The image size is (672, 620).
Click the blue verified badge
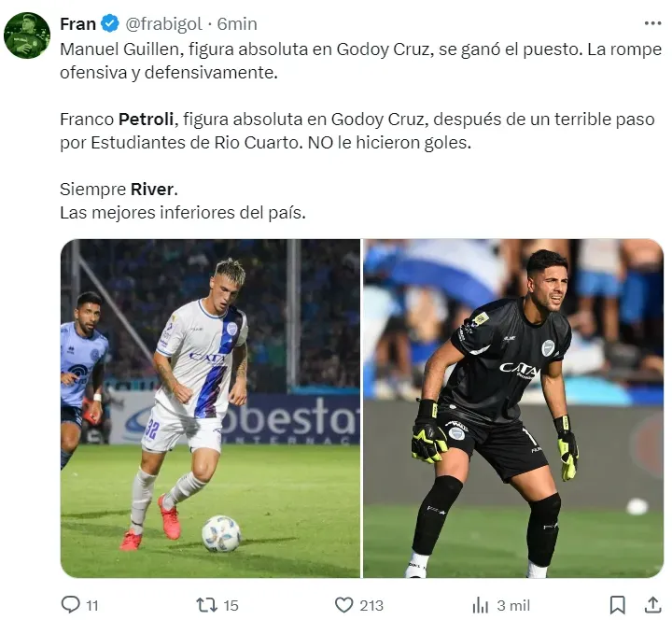108,23
